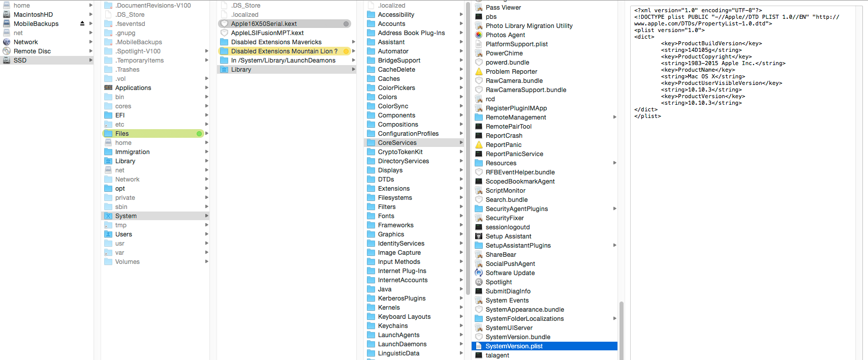868x360 pixels.
Task: Select the Kernels folder
Action: tap(414, 308)
